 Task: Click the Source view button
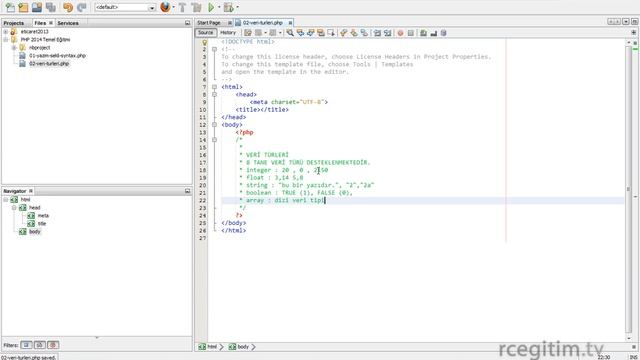(x=205, y=33)
